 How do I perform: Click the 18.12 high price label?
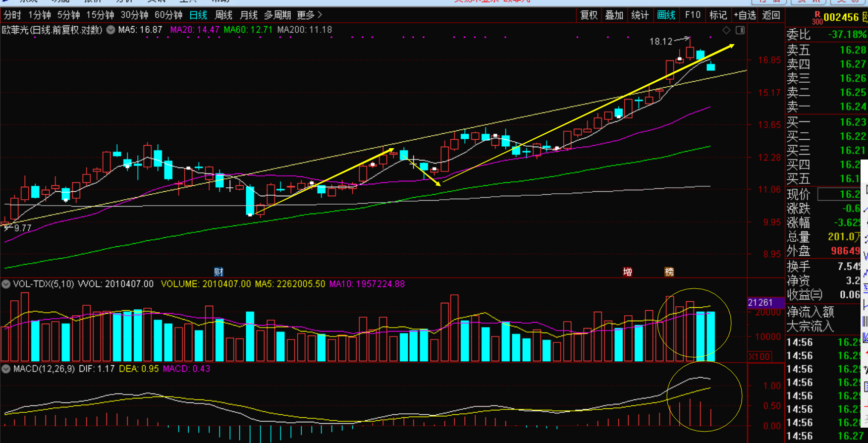[661, 41]
